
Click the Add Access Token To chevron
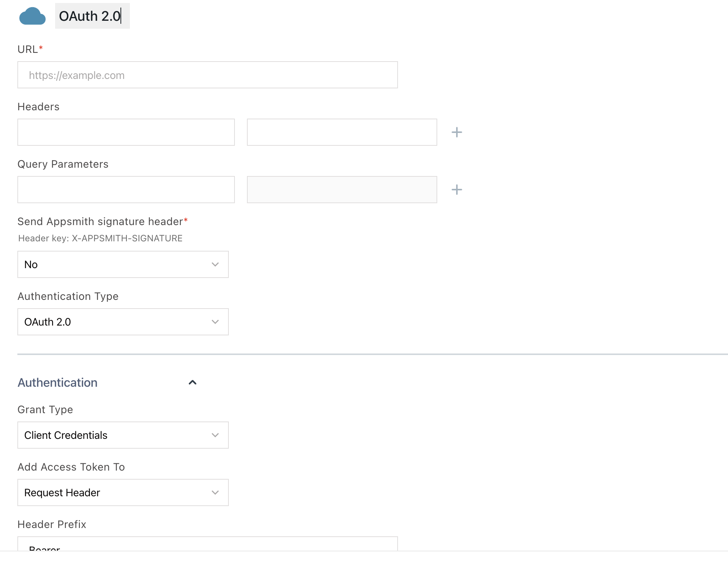click(215, 492)
